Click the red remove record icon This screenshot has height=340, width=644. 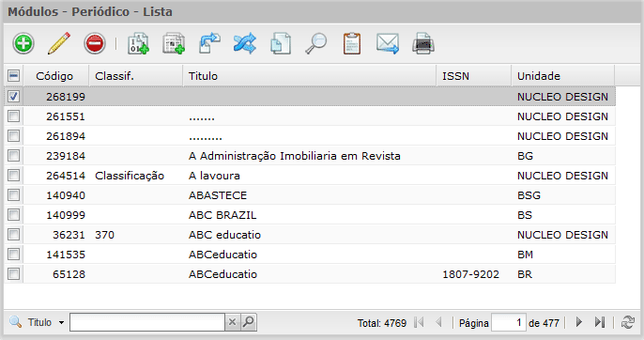click(95, 43)
